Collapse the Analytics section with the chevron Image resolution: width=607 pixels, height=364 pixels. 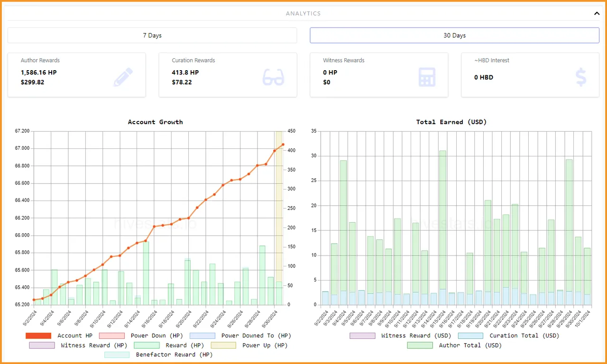597,14
